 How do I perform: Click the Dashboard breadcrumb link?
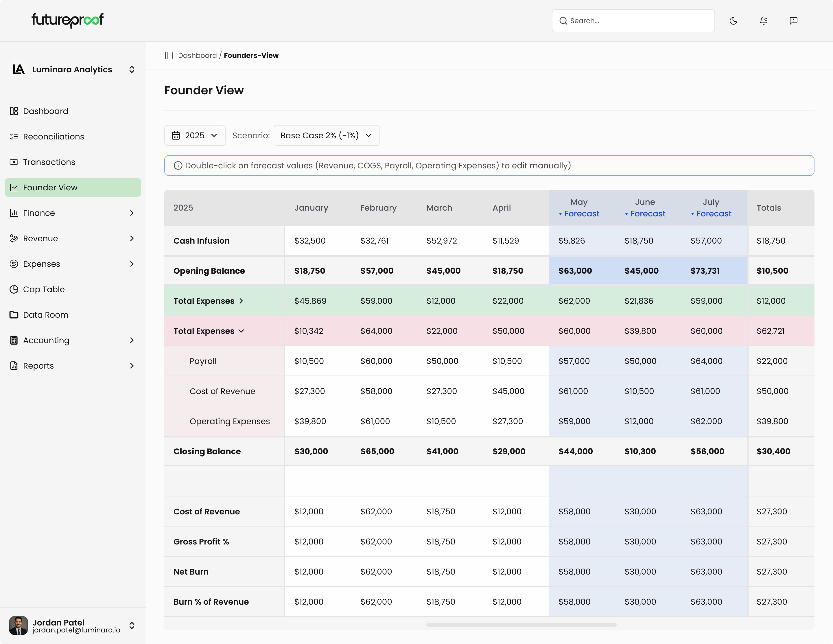pos(197,56)
